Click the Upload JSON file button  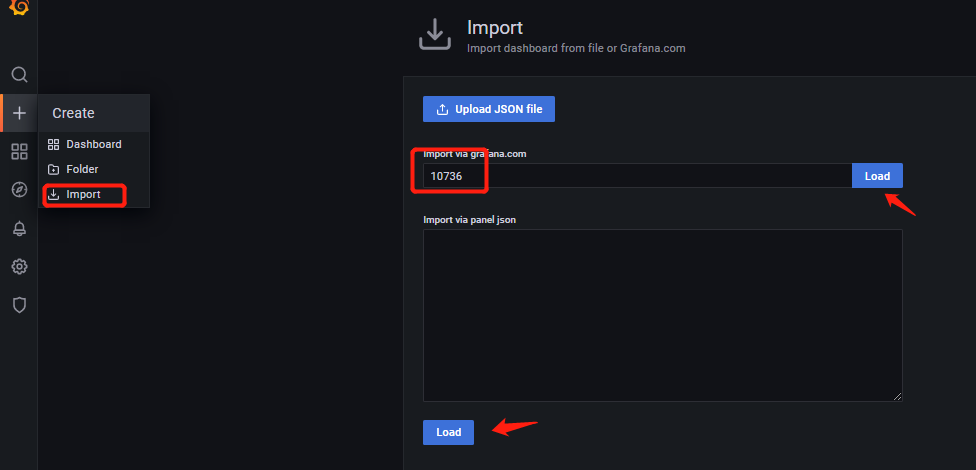(x=489, y=109)
